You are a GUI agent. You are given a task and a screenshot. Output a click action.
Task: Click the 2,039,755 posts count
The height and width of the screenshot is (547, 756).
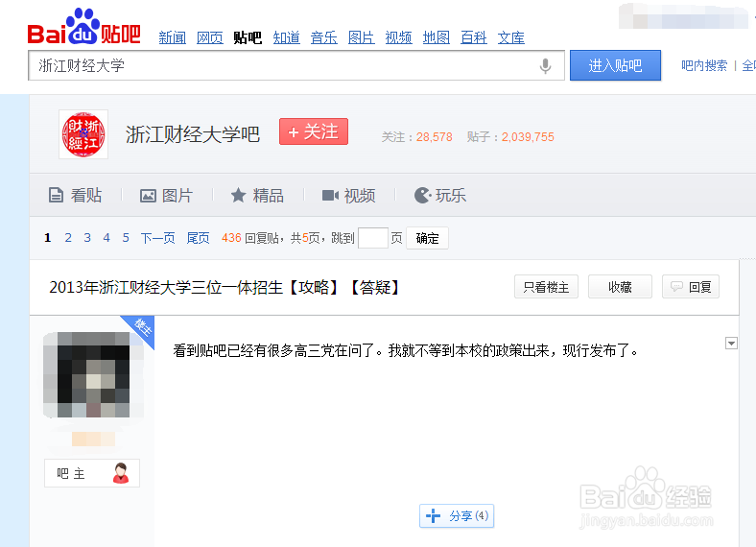[528, 137]
